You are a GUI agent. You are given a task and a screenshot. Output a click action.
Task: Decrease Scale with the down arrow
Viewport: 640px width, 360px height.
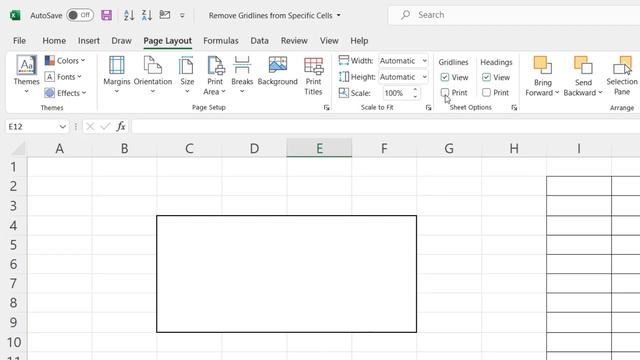[415, 96]
